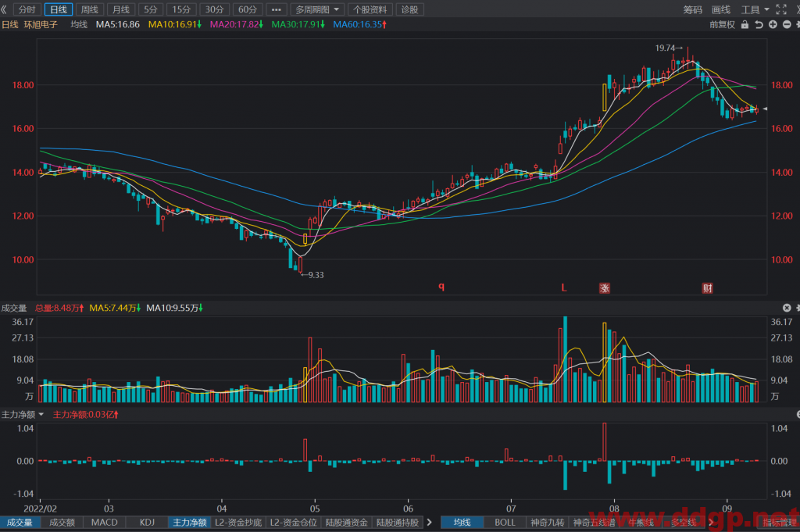The image size is (800, 532).
Task: Collapse the panel using the double-left chevron
Action: click(4, 9)
